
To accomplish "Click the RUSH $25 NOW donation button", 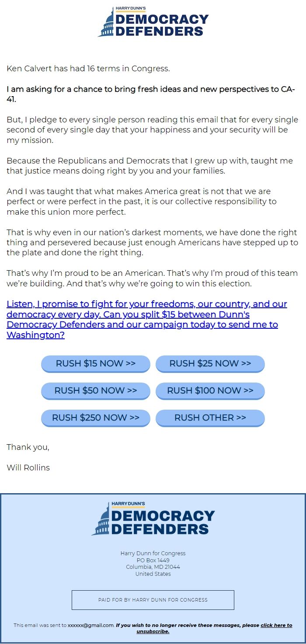I will tap(210, 363).
